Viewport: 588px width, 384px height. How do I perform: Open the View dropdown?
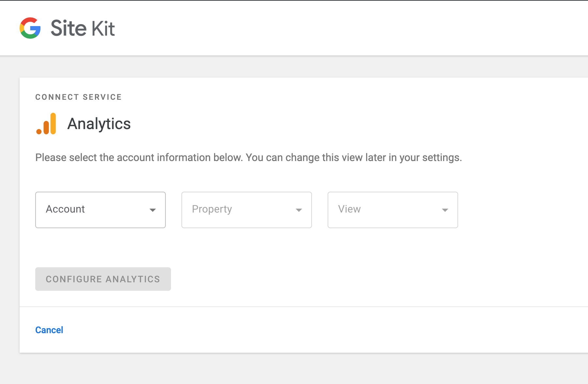393,210
